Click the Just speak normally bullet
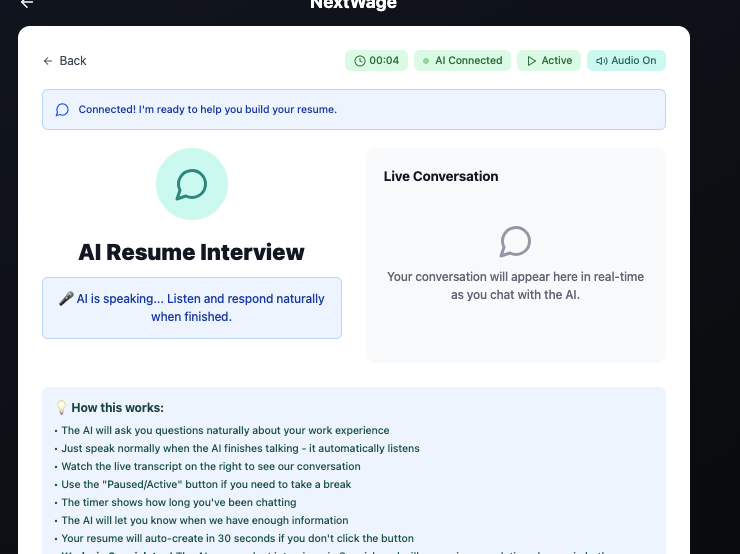This screenshot has width=740, height=554. (x=240, y=448)
